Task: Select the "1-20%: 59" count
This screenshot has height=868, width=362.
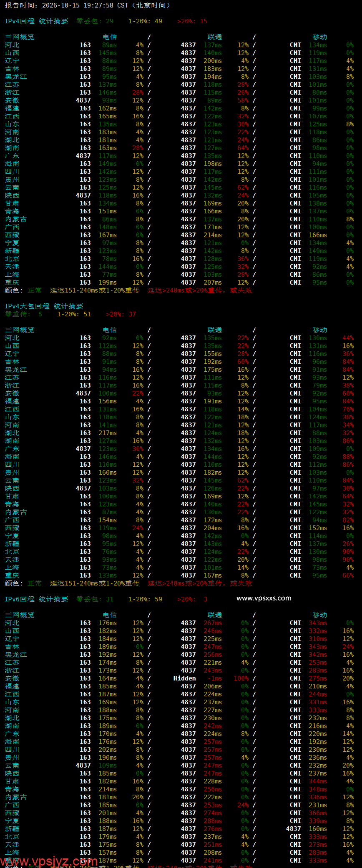Action: click(x=145, y=599)
